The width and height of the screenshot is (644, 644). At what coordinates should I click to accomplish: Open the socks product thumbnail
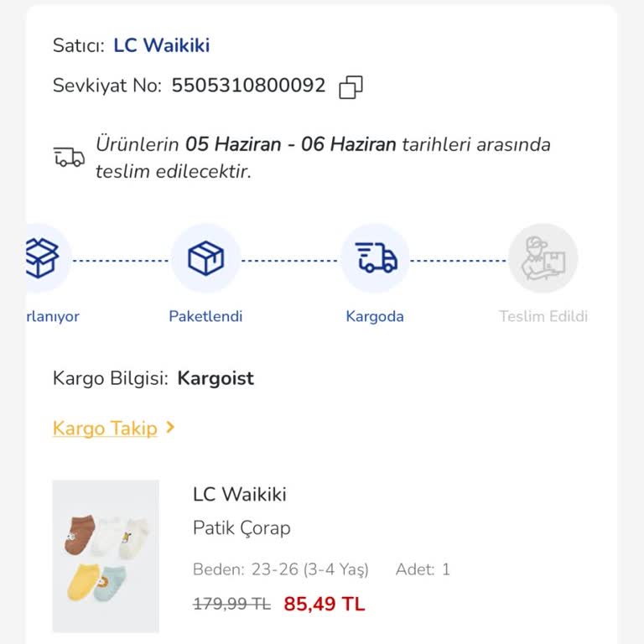tap(106, 555)
